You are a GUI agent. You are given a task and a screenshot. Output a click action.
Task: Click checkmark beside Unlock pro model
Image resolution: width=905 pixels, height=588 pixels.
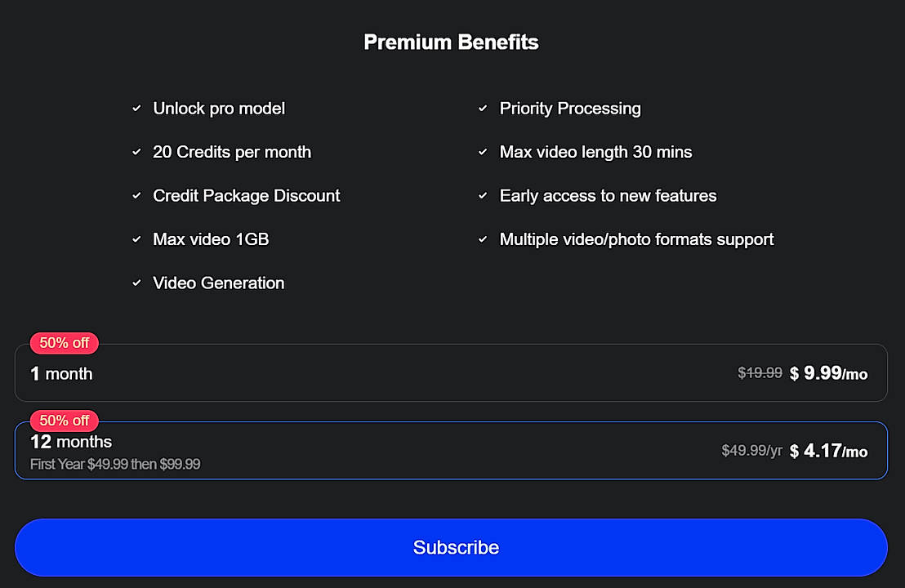[x=136, y=109]
